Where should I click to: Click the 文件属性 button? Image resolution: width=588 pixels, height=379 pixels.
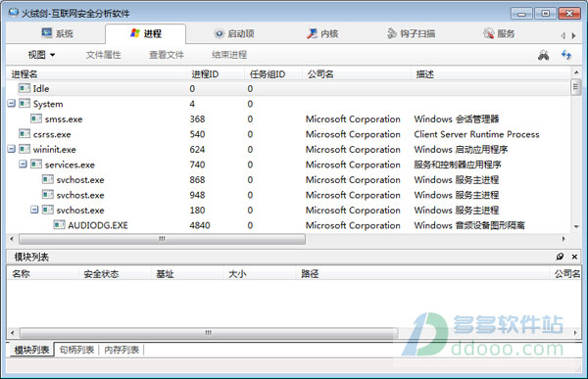coord(104,55)
